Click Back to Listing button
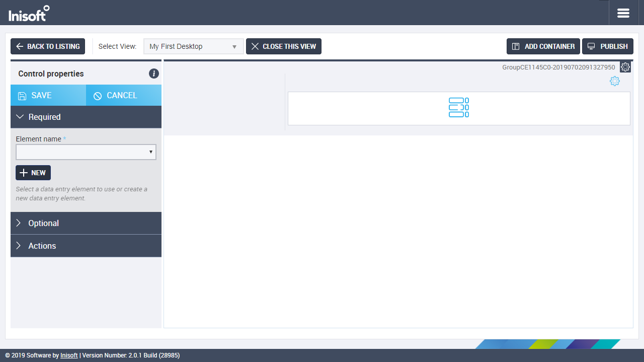This screenshot has height=362, width=644. [48, 46]
